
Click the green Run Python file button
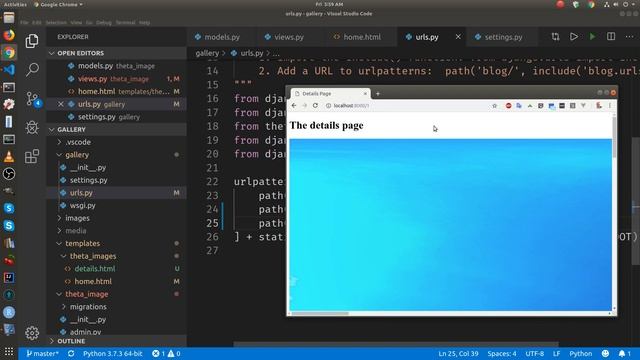click(592, 37)
